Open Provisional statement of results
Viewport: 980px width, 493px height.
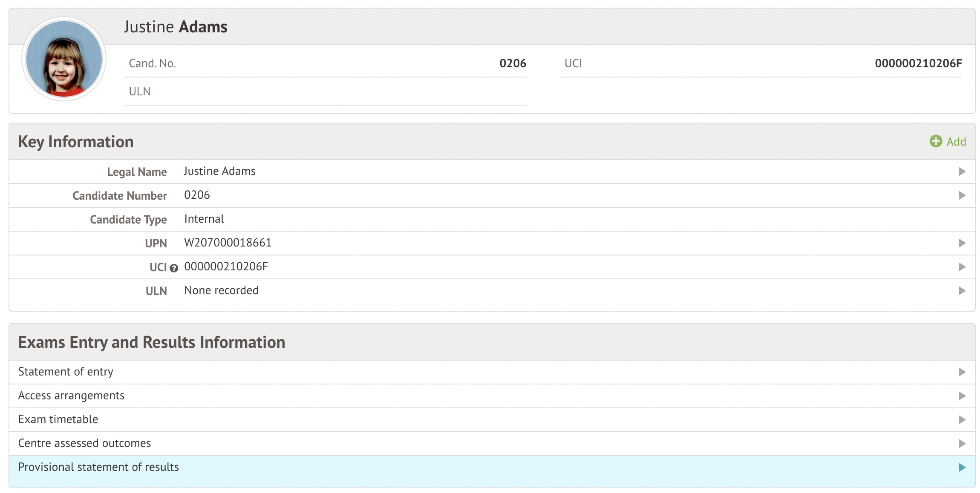(98, 467)
